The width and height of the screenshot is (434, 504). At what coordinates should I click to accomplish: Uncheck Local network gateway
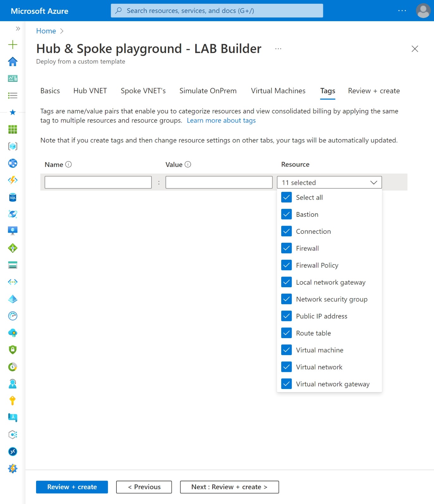pos(287,282)
